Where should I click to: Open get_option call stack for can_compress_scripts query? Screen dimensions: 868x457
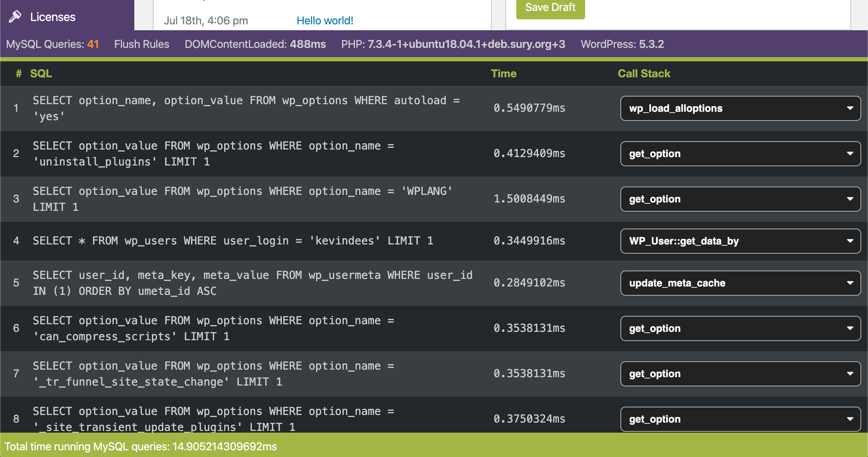click(x=740, y=328)
